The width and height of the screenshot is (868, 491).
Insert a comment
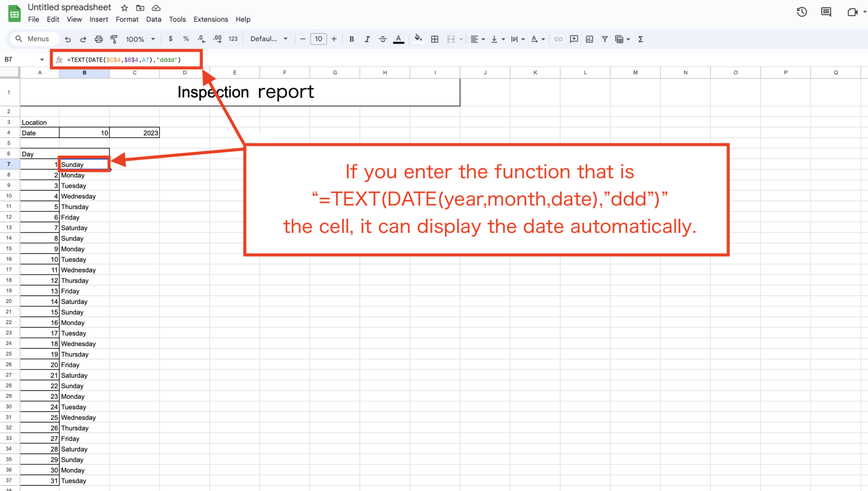coord(574,39)
